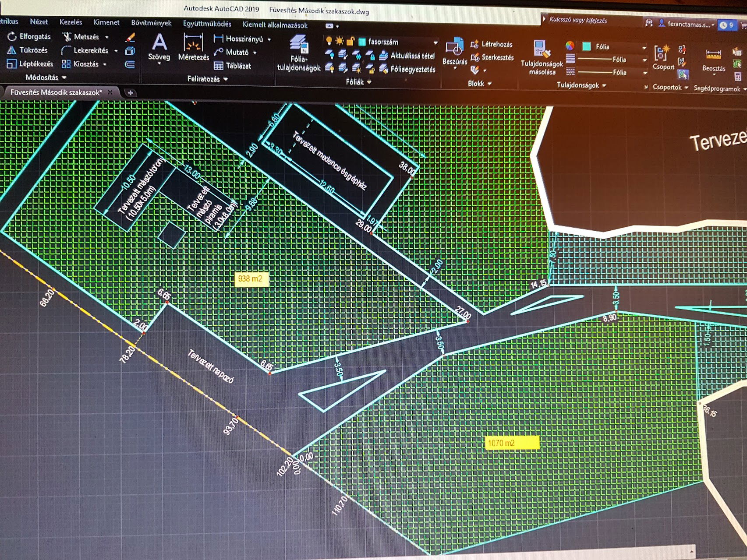This screenshot has height=560, width=747.
Task: Select the Kiosztás (array) tool
Action: coord(80,64)
